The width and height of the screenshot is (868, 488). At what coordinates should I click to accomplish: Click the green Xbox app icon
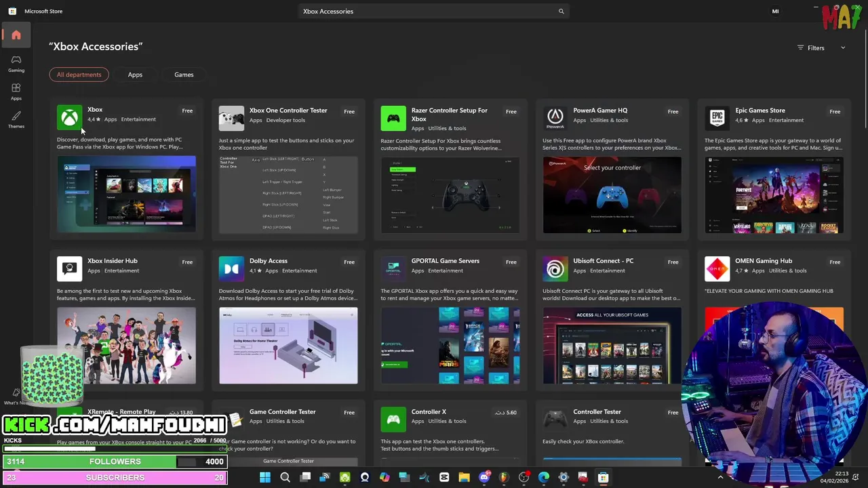point(69,118)
